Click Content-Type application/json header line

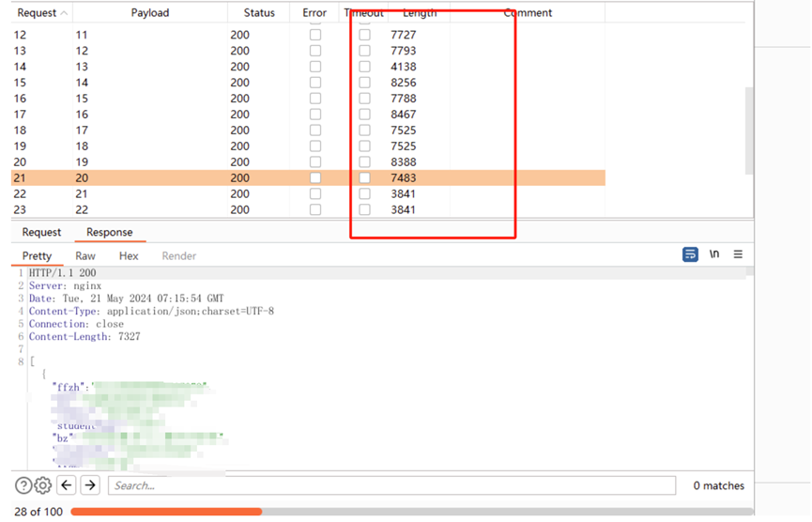coord(151,312)
